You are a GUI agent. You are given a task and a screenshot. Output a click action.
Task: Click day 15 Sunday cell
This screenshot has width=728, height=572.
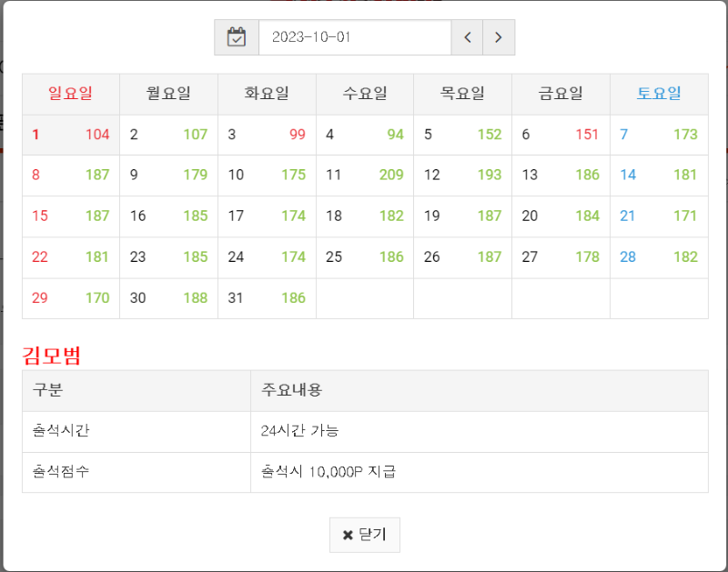71,216
